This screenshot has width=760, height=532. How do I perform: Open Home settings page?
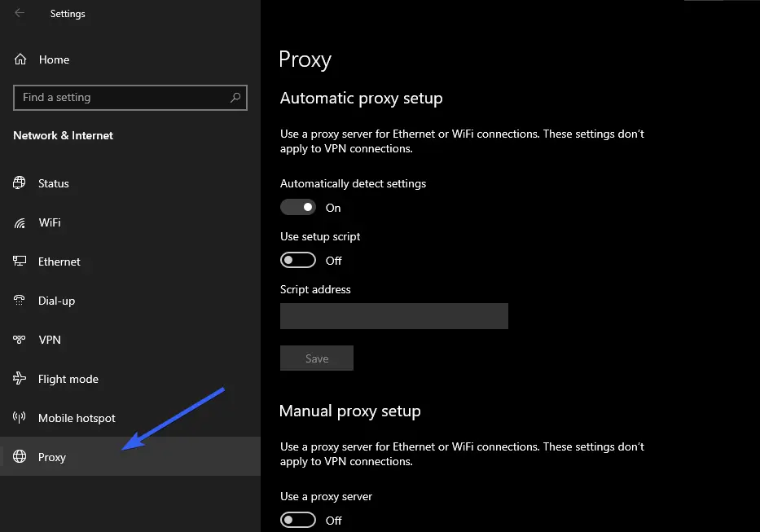pyautogui.click(x=54, y=59)
